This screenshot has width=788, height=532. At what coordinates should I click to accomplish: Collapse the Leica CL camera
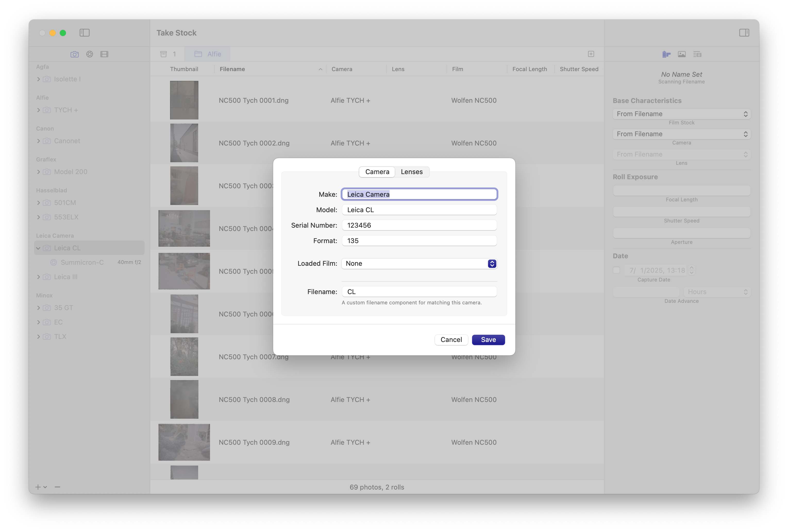[38, 248]
